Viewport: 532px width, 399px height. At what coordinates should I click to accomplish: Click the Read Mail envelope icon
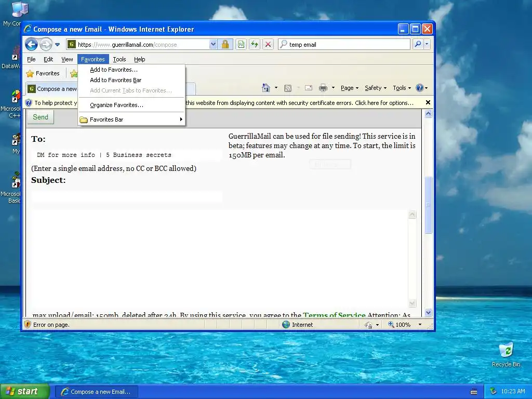(309, 88)
